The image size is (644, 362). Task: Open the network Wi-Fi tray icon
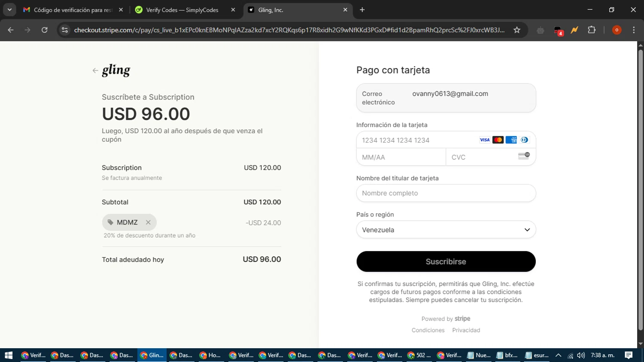(x=570, y=355)
